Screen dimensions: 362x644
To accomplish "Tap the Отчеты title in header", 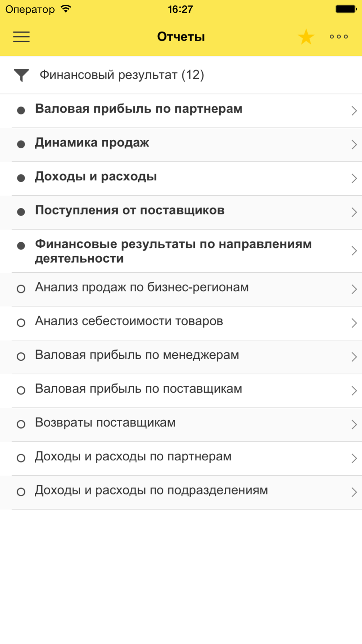I will [x=181, y=37].
